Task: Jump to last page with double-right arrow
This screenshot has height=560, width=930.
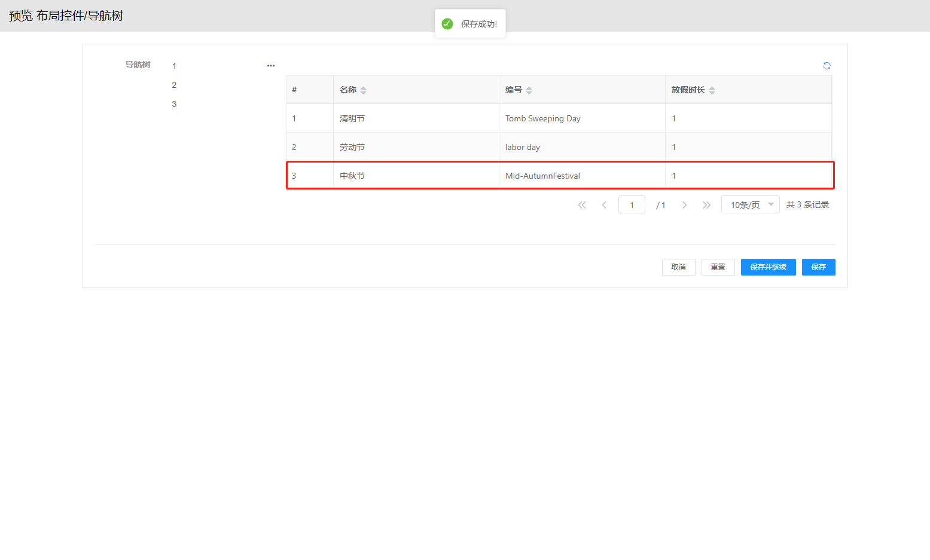Action: (706, 205)
